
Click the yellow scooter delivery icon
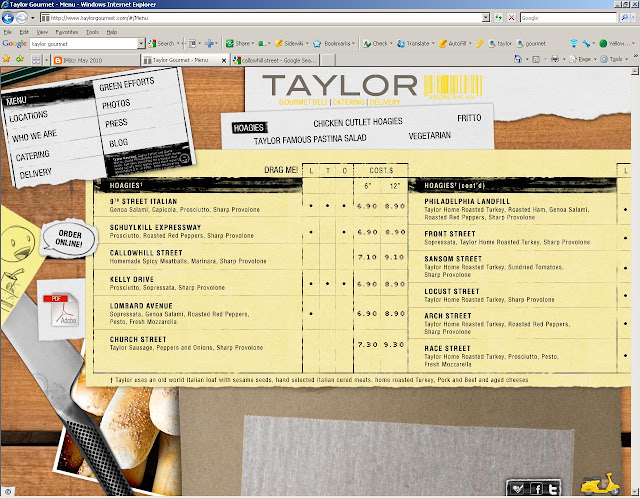coord(600,484)
